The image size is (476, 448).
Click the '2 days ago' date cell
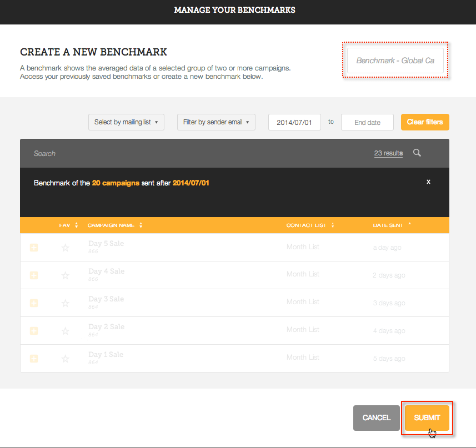pos(389,275)
